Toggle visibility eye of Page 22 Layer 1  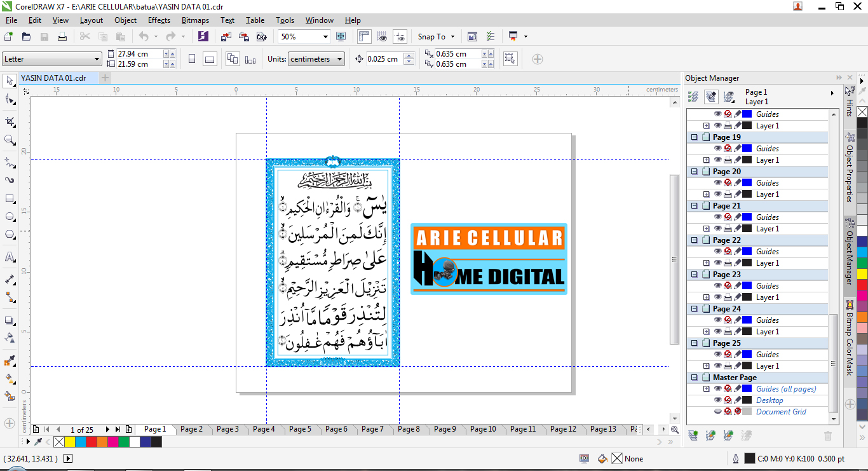click(717, 263)
